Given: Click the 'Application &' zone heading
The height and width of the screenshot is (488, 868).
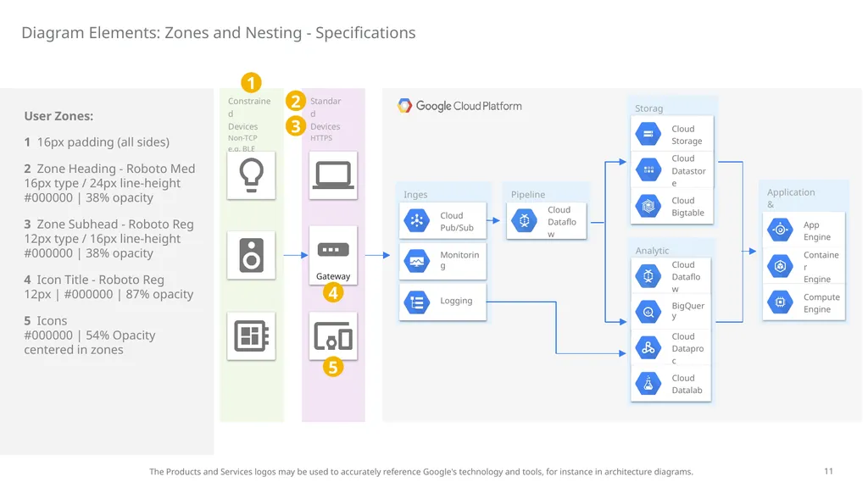Looking at the screenshot, I should tap(791, 198).
